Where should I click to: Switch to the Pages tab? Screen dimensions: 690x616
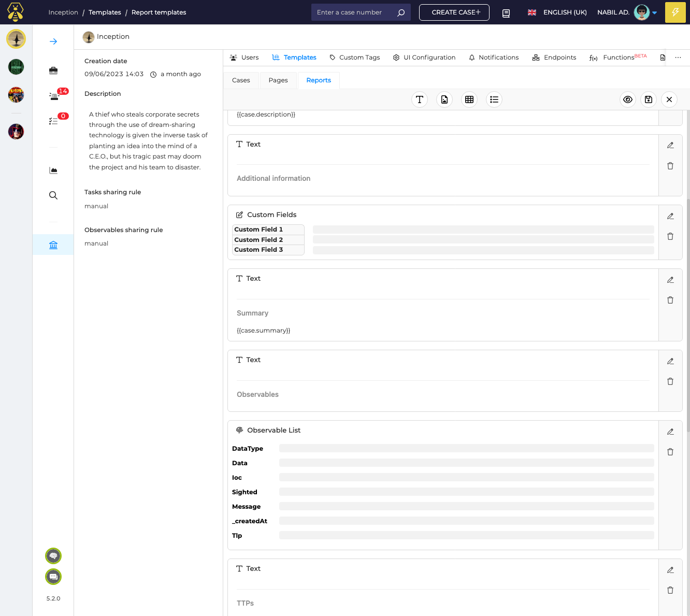278,80
